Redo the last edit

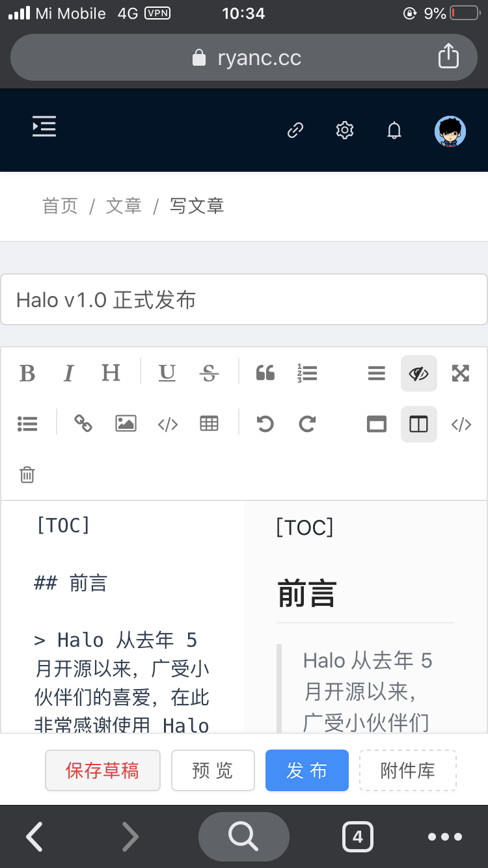coord(307,424)
